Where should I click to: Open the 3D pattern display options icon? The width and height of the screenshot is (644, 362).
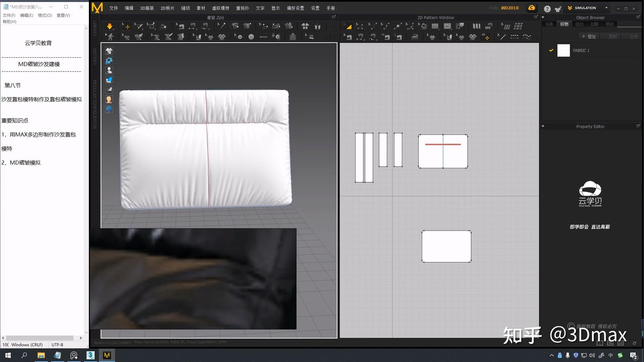click(x=109, y=61)
